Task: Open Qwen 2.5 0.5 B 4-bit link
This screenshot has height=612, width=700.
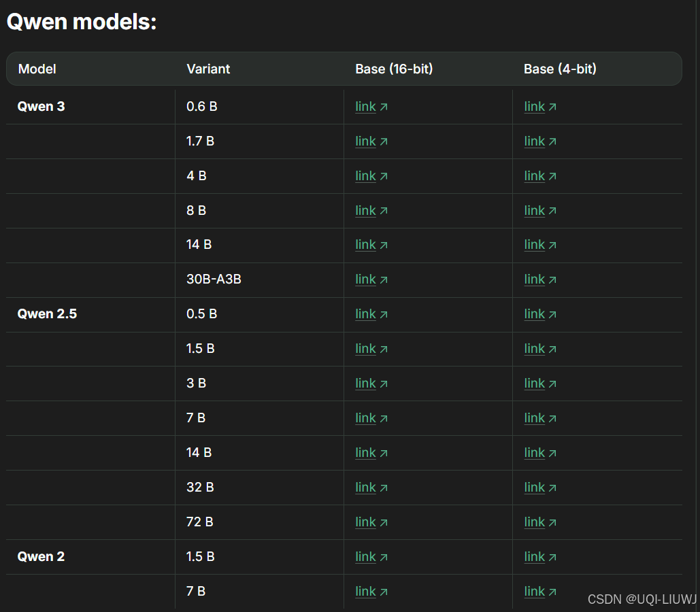Action: pyautogui.click(x=539, y=314)
